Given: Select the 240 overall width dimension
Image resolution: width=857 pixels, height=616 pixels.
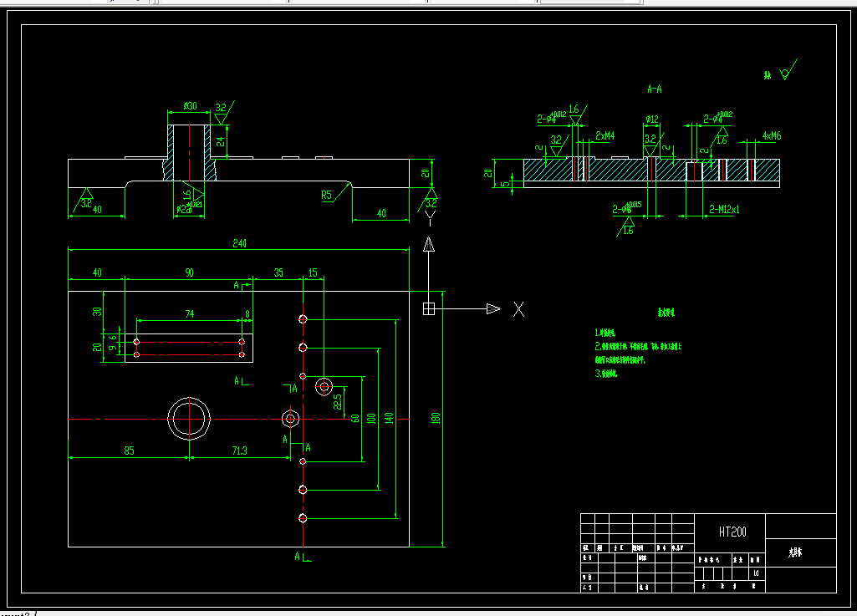Looking at the screenshot, I should pos(239,243).
